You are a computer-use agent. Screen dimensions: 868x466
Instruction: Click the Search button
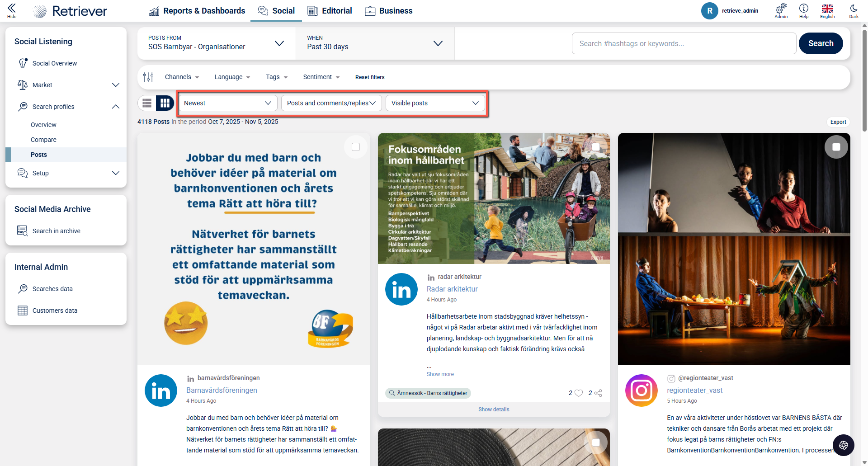pyautogui.click(x=821, y=43)
